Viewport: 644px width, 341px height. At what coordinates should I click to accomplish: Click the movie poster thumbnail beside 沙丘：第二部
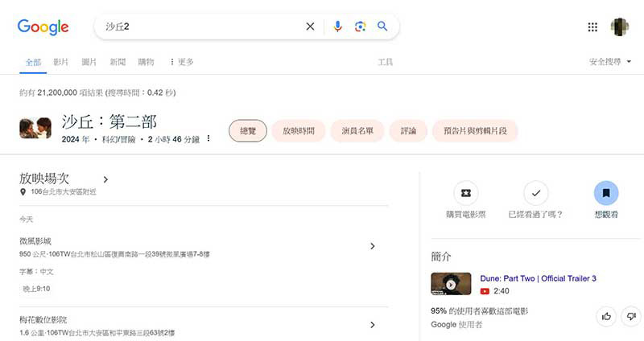[x=35, y=128]
